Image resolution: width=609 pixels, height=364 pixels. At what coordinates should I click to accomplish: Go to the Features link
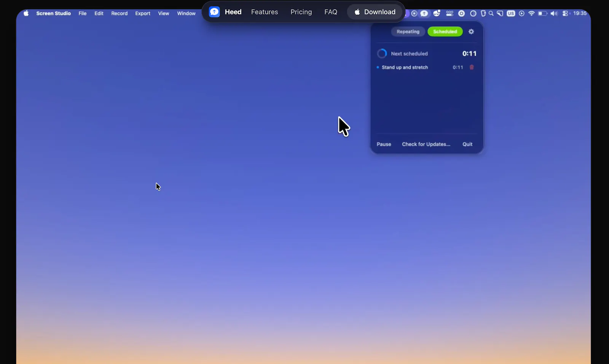click(265, 12)
